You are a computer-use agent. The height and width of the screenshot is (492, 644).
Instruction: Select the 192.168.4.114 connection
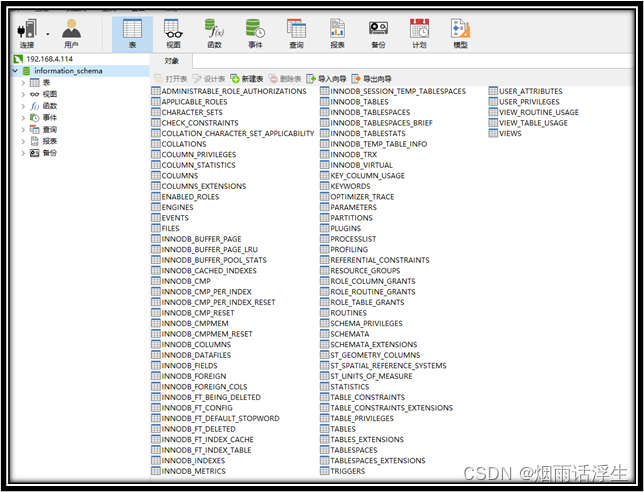49,59
